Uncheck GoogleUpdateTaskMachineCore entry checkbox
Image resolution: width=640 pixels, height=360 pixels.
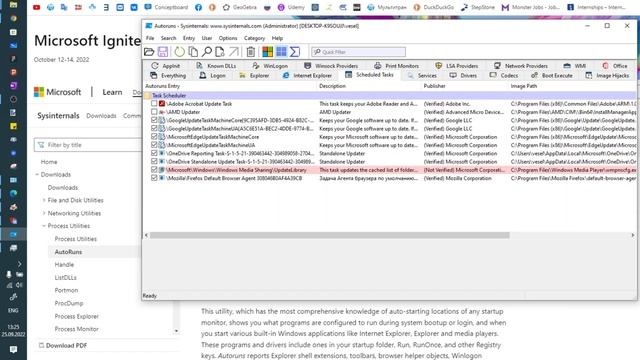point(154,120)
